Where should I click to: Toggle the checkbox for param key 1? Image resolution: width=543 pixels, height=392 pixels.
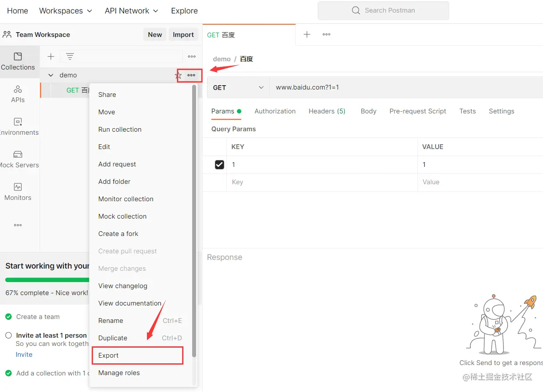pyautogui.click(x=220, y=165)
